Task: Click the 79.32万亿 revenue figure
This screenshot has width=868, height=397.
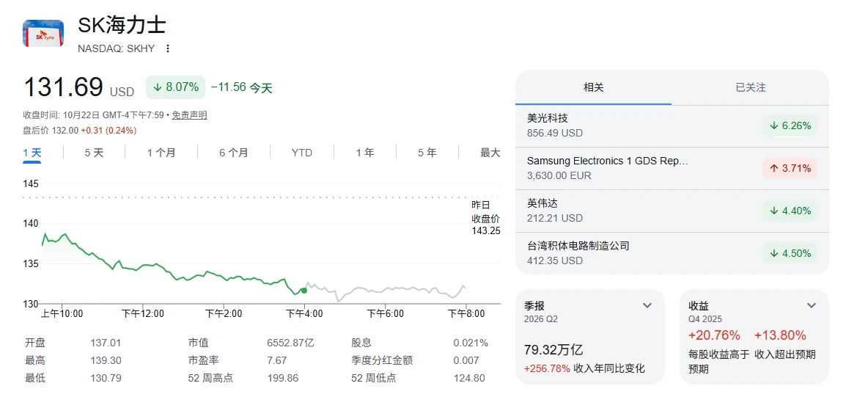Action: click(553, 351)
